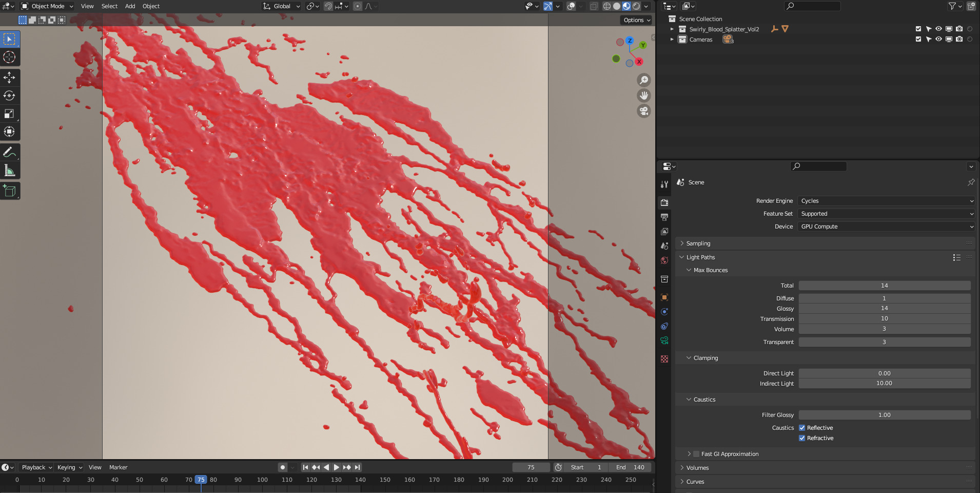Open Global transform orientation dropdown
Viewport: 980px width, 493px height.
[x=282, y=6]
